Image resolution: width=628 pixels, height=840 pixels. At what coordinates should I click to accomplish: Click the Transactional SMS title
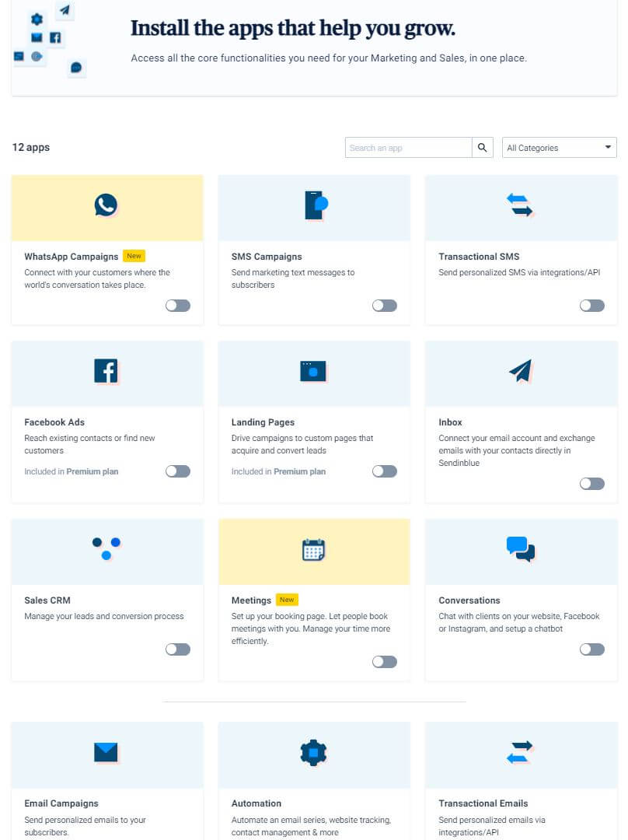[480, 257]
